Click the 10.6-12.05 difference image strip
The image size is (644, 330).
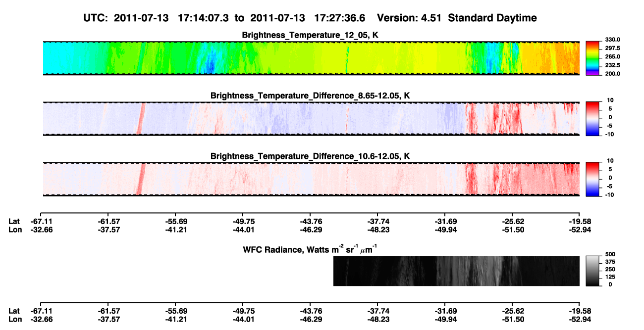[x=312, y=179]
